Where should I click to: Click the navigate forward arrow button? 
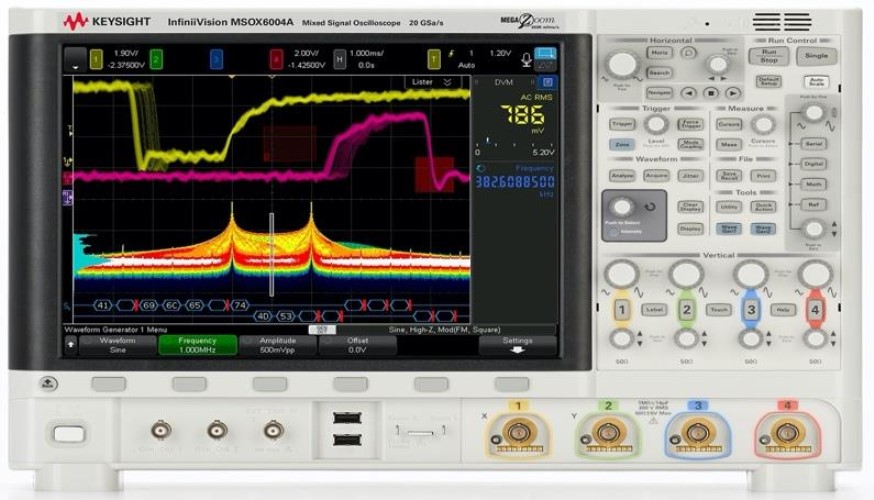pyautogui.click(x=732, y=93)
